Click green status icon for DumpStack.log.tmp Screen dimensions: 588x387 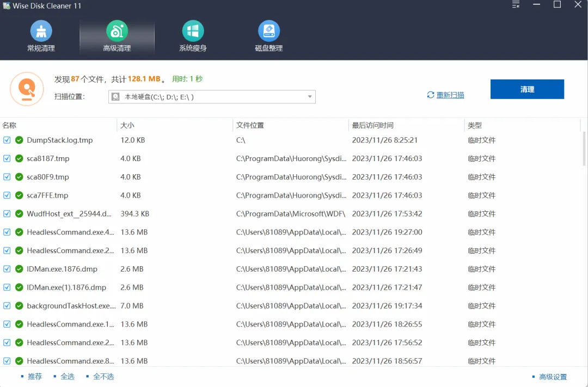19,140
